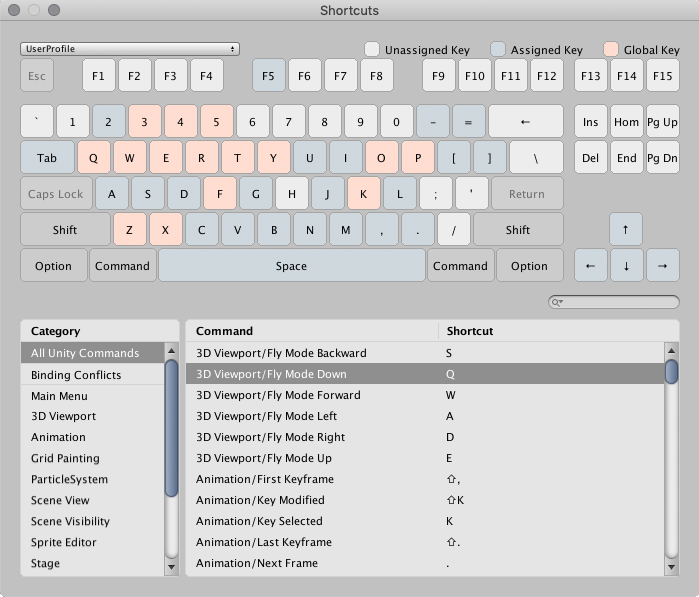Click the Unassigned Key legend swatch
Image resolution: width=699 pixels, height=597 pixels.
[x=372, y=49]
